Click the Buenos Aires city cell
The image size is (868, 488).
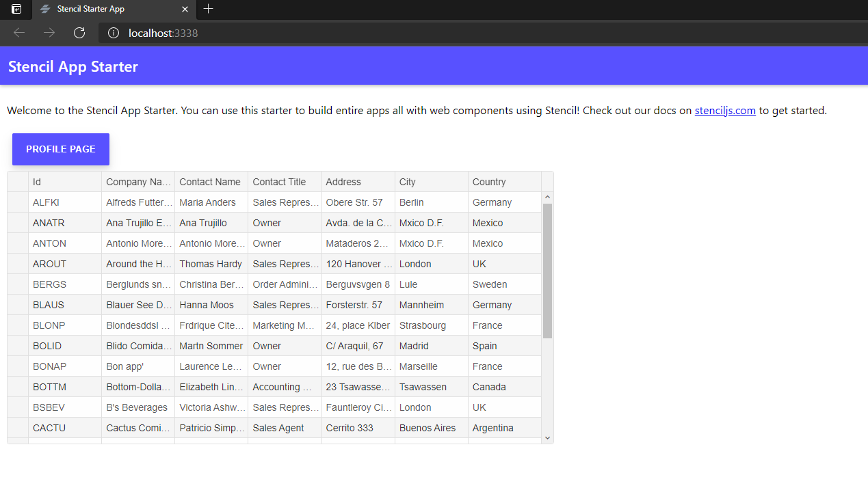432,428
